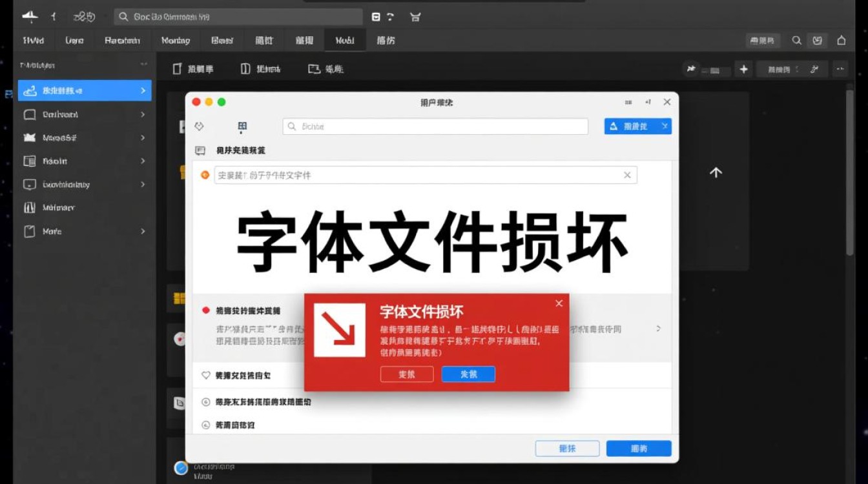
Task: Click the layout panel icon in sidebar
Action: [x=29, y=161]
